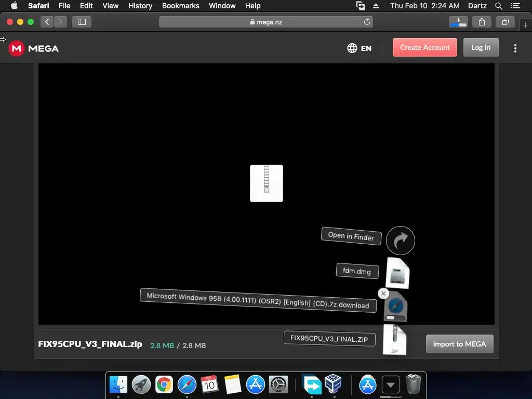Collapse the Downloads stack arrow in Dock
532x399 pixels.
point(391,384)
